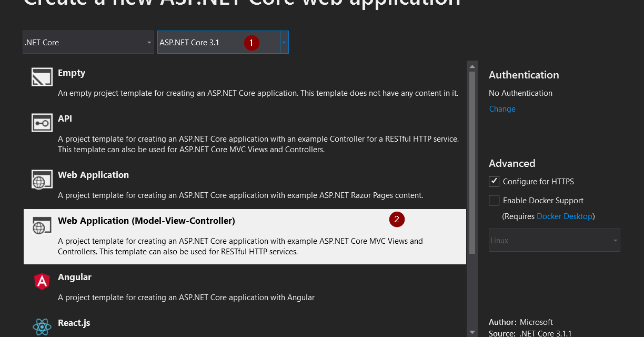
Task: Uncheck Configure for HTTPS checkbox
Action: tap(494, 181)
